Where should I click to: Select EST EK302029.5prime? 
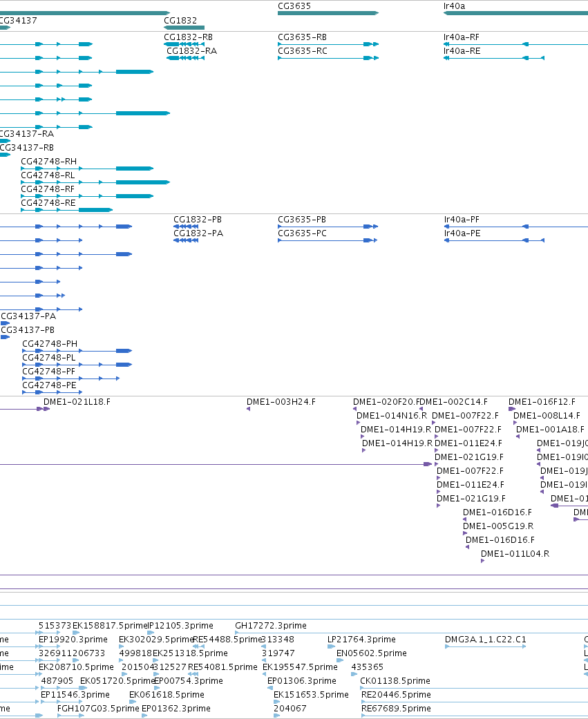pos(156,639)
